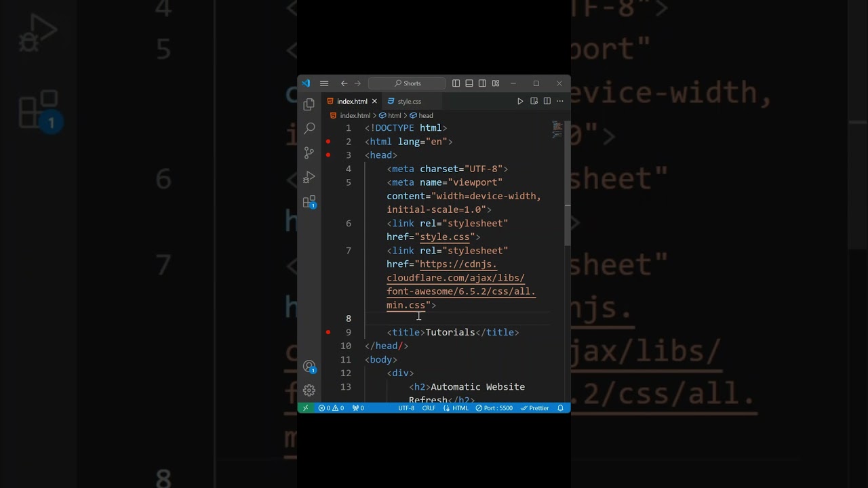Click the head breadcrumb segment
This screenshot has height=488, width=868.
[x=426, y=115]
